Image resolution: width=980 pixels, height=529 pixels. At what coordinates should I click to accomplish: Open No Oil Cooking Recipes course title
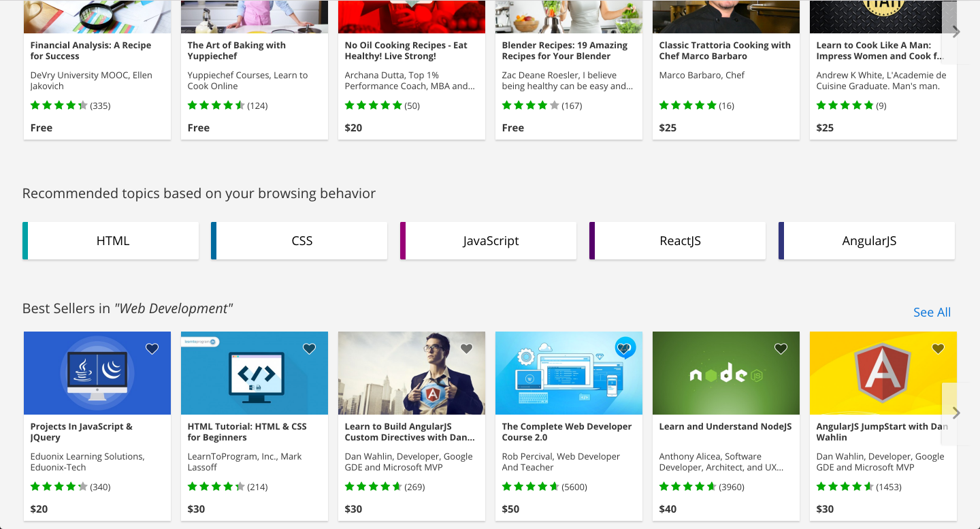point(406,50)
